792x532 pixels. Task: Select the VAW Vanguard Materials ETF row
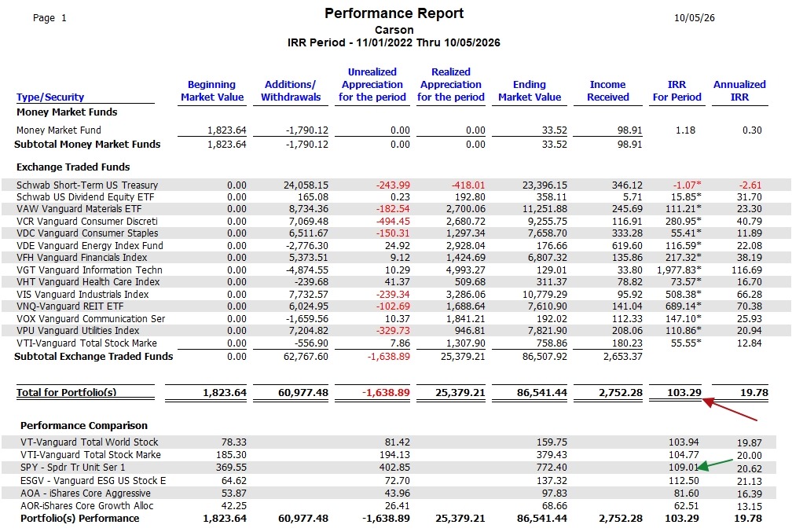click(x=396, y=209)
